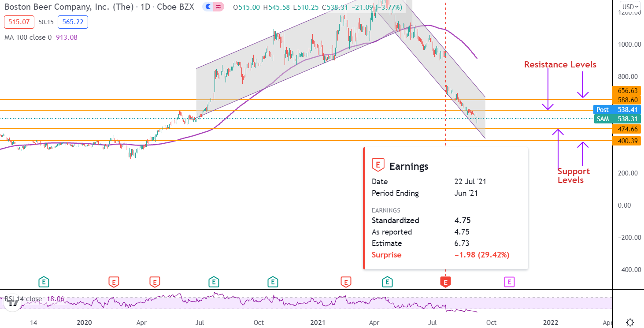Screen dimensions: 644x328
Task: Click the leftmost green earnings marker
Action: pyautogui.click(x=43, y=281)
